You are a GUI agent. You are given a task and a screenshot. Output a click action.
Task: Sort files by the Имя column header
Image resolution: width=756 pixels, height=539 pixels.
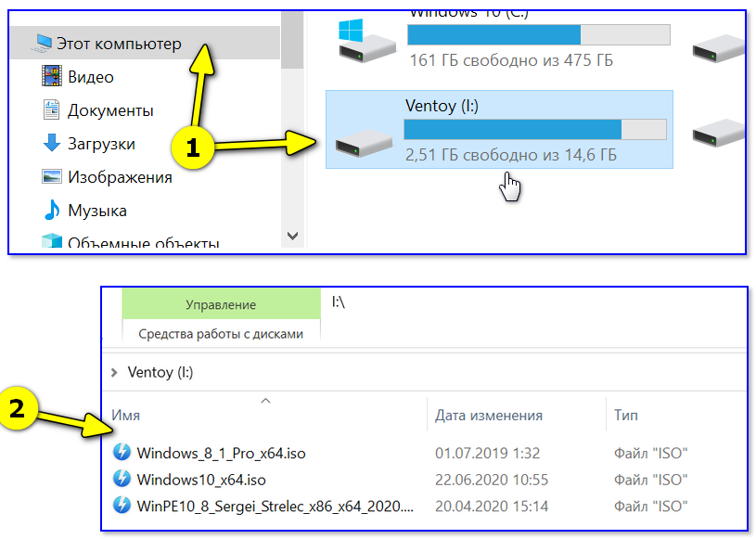click(x=126, y=416)
